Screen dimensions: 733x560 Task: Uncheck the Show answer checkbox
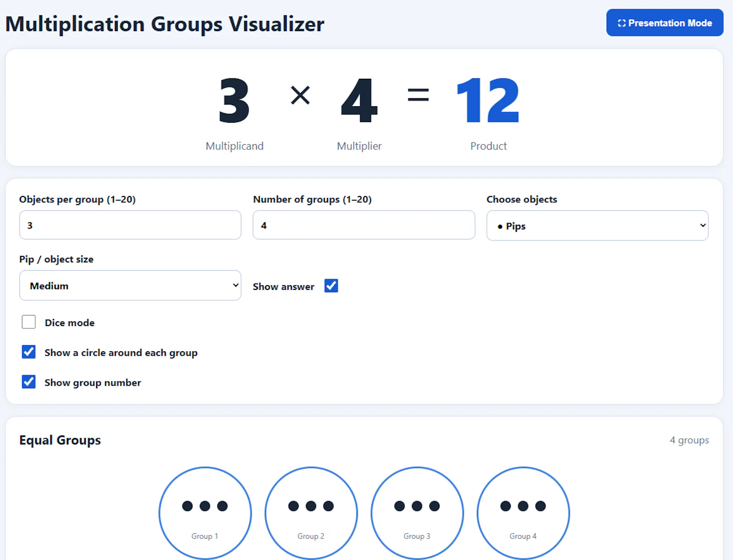click(x=331, y=286)
